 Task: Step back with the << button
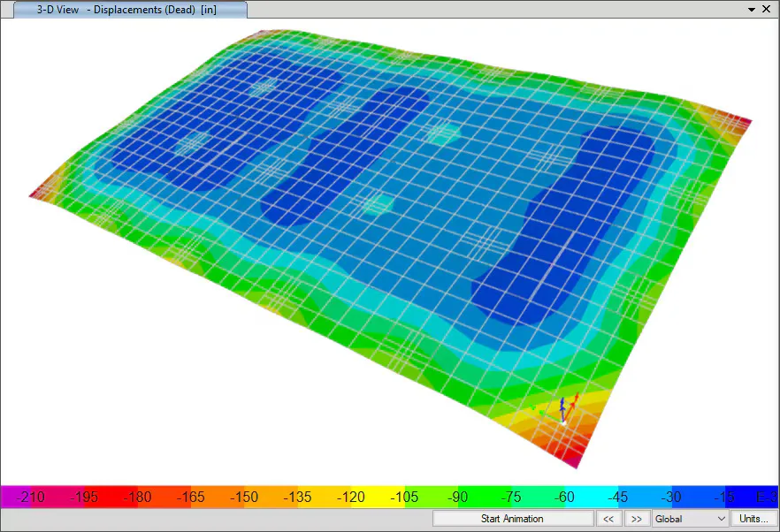click(x=608, y=519)
